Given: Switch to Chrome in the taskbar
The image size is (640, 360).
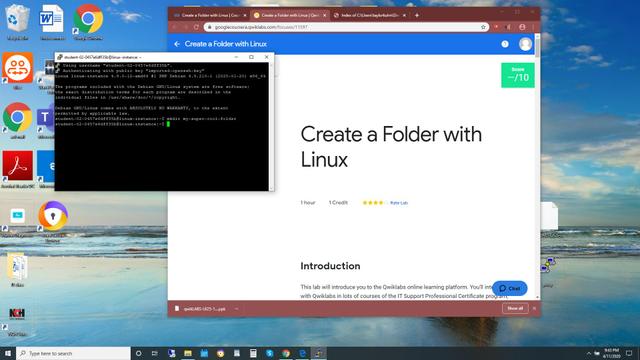Looking at the screenshot, I should click(286, 353).
